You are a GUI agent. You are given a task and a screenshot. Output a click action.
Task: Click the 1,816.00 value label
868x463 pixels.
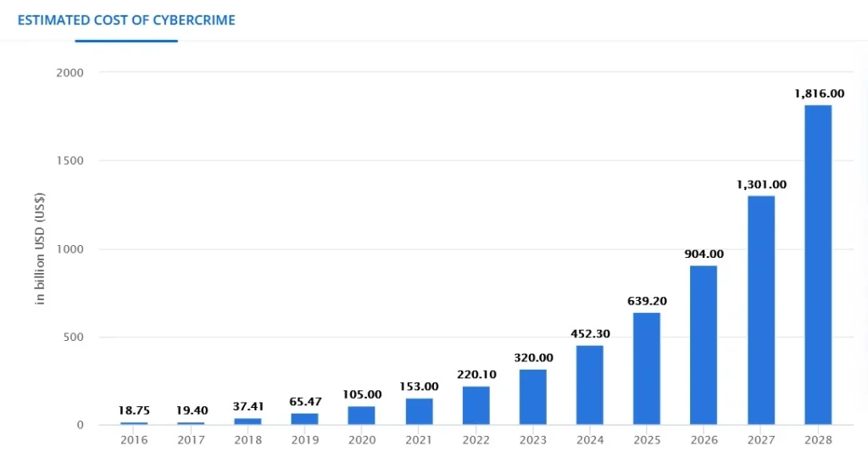817,93
